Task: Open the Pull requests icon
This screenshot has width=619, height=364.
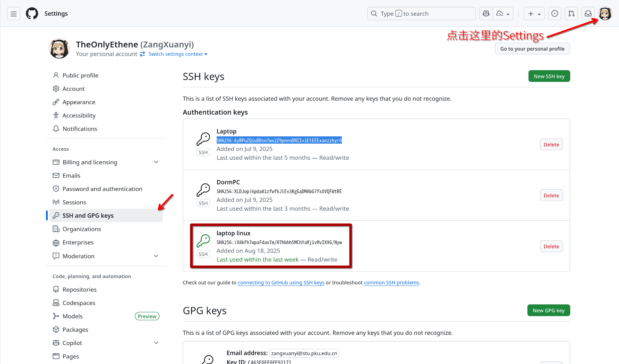Action: (571, 13)
